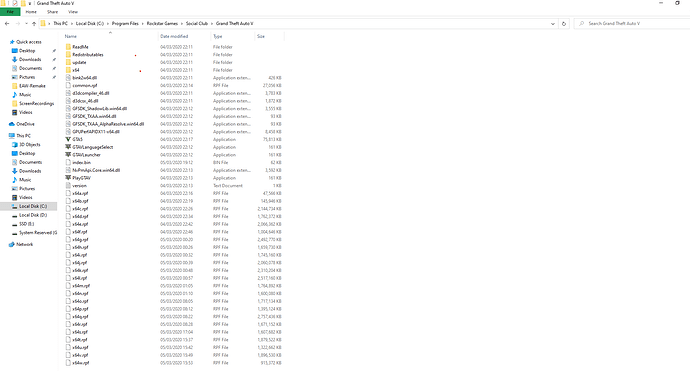The height and width of the screenshot is (371, 690).
Task: Click the bink2w64.dll file icon
Action: [x=68, y=78]
